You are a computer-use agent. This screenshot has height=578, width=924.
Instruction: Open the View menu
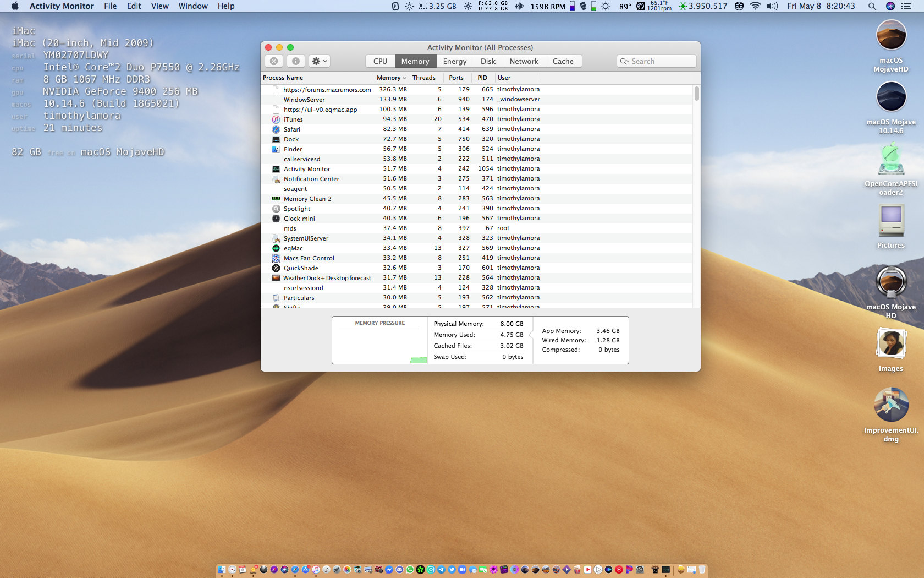(x=160, y=6)
